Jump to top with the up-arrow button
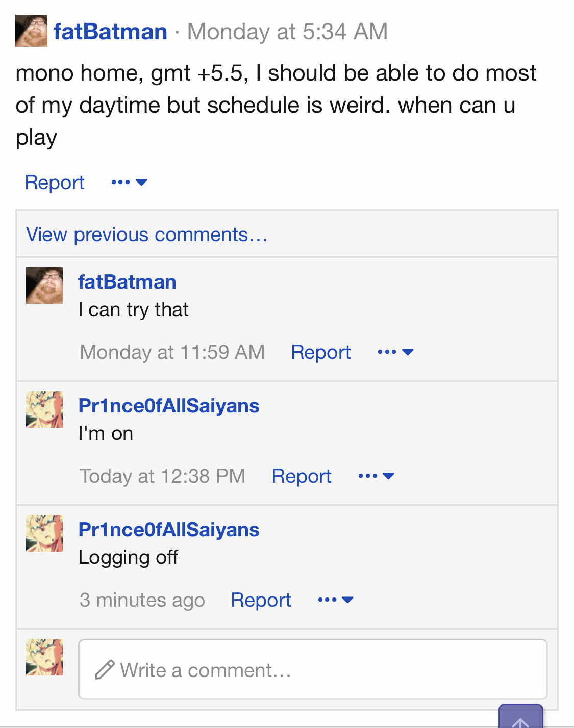Image resolution: width=574 pixels, height=728 pixels. click(521, 717)
